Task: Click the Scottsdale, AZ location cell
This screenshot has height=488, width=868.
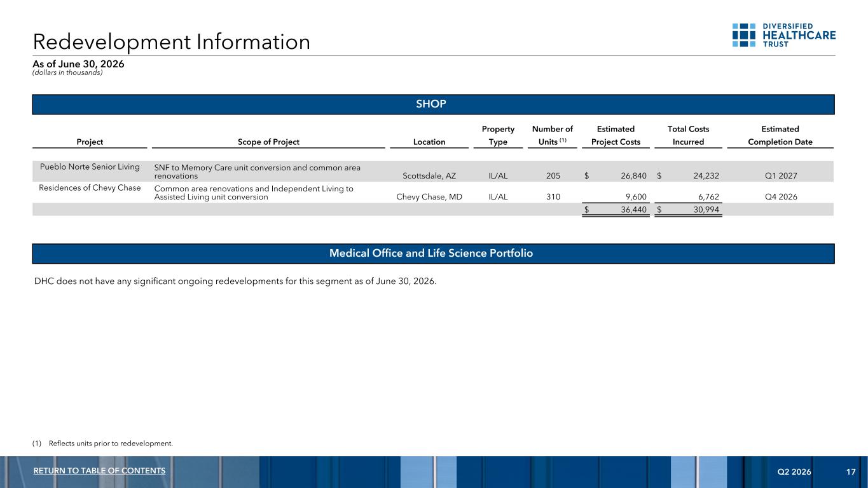Action: (x=429, y=176)
